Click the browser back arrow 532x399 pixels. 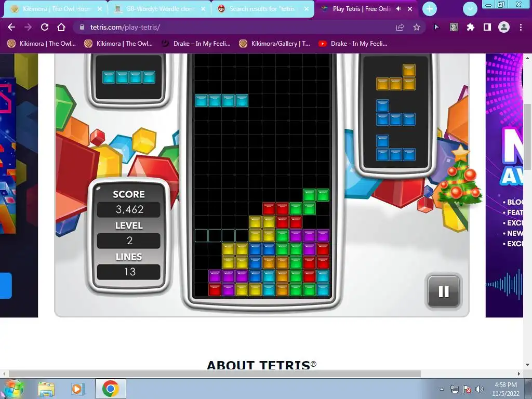coord(11,27)
